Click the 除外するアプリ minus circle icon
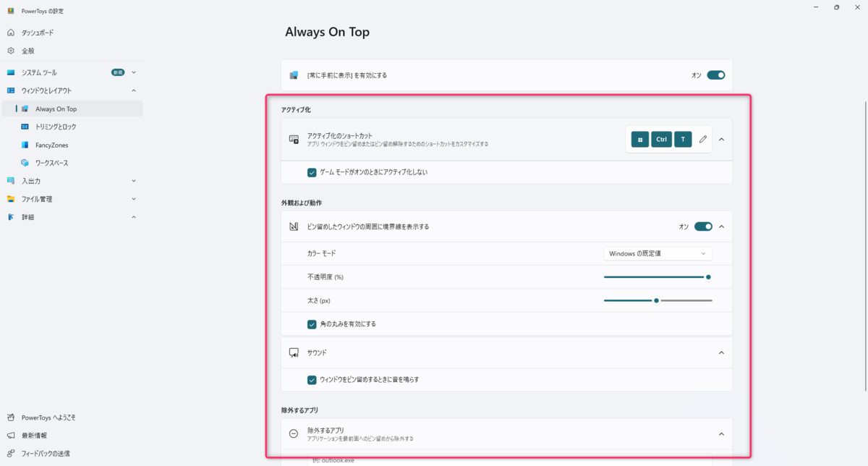This screenshot has height=466, width=868. click(294, 434)
